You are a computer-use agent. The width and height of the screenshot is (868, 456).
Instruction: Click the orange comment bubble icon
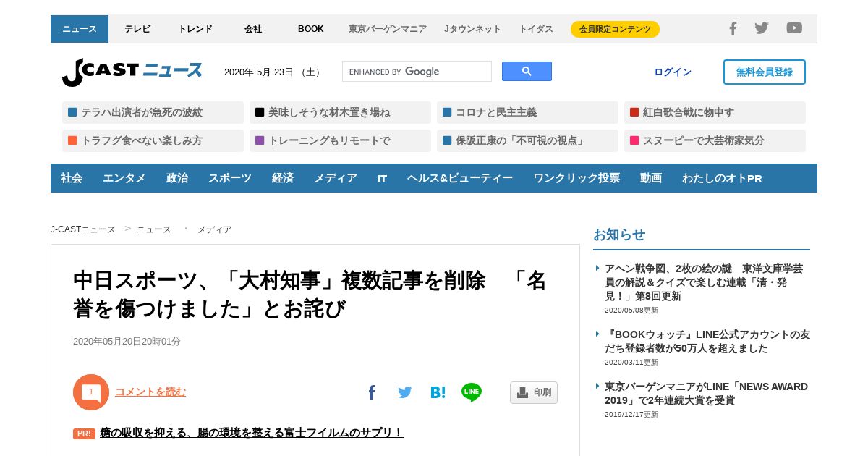click(x=91, y=392)
